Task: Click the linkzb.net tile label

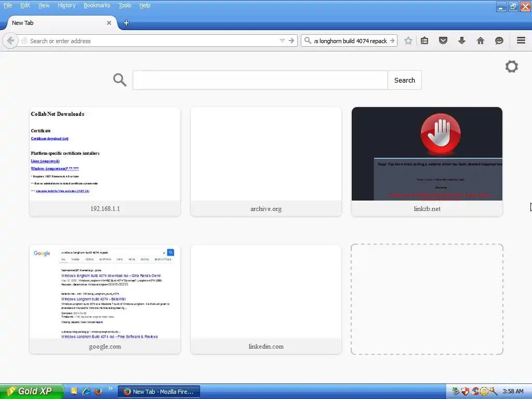Action: [x=427, y=209]
